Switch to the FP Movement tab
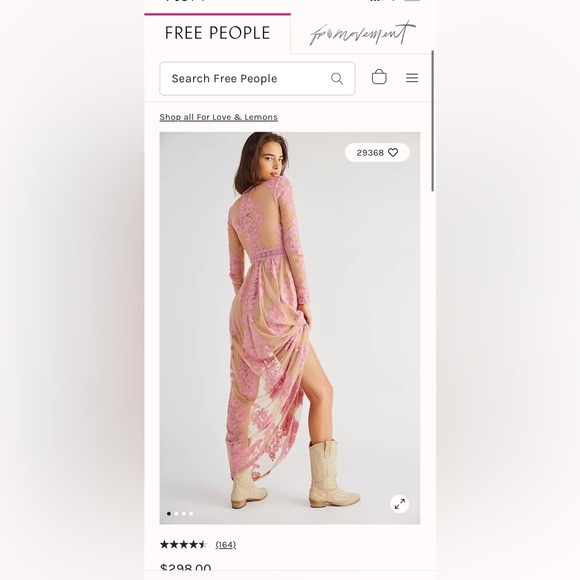580x580 pixels. [x=362, y=33]
